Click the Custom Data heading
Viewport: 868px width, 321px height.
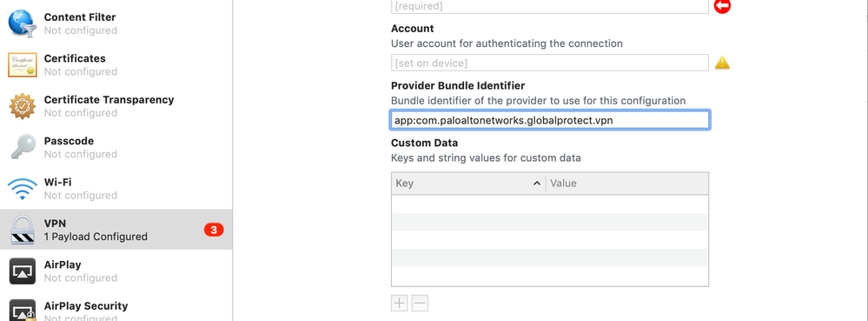coord(425,143)
